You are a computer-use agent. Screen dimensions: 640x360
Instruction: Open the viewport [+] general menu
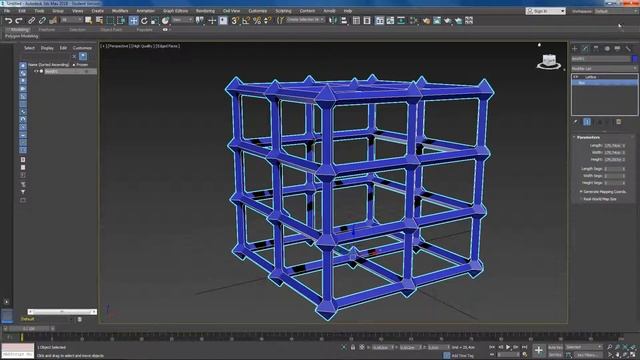pos(104,46)
